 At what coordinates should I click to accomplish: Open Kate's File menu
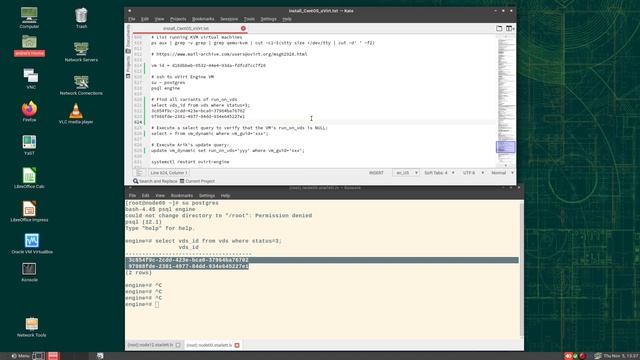click(132, 19)
